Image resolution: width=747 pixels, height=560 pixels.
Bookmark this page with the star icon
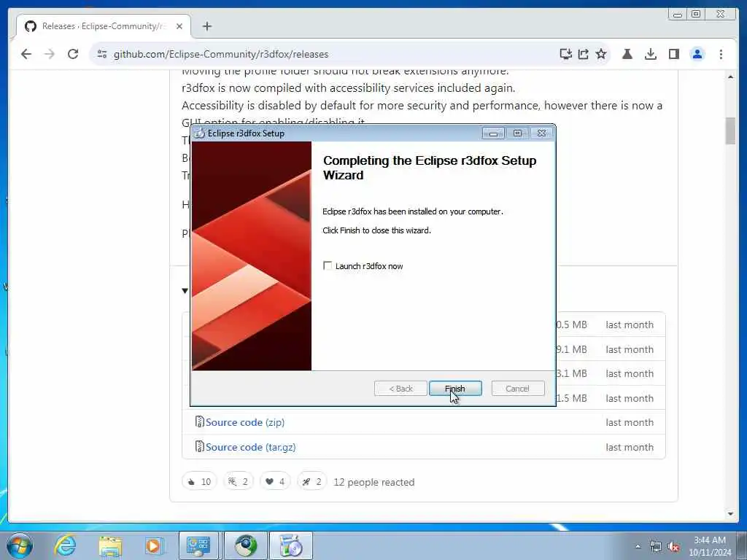pos(601,54)
